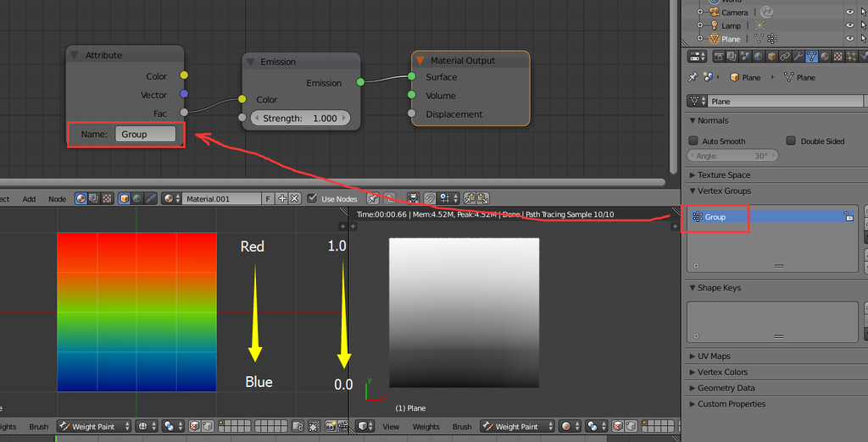The height and width of the screenshot is (442, 868).
Task: Expand the Custom Properties panel
Action: (693, 405)
